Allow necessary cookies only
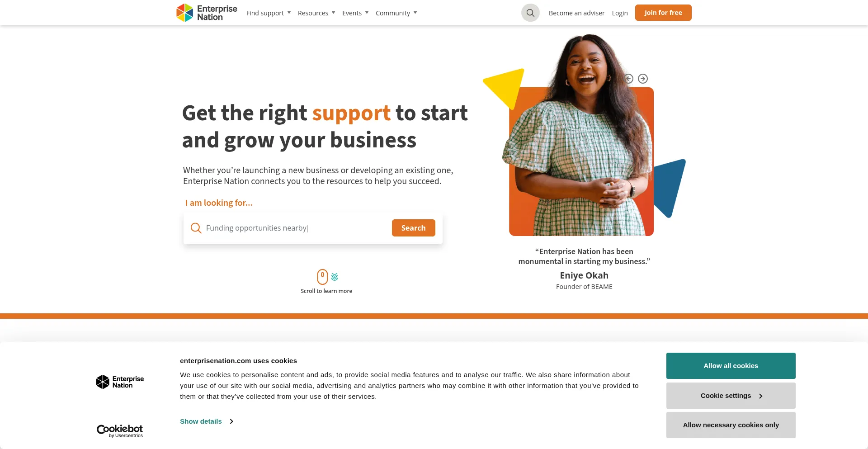 pyautogui.click(x=731, y=425)
